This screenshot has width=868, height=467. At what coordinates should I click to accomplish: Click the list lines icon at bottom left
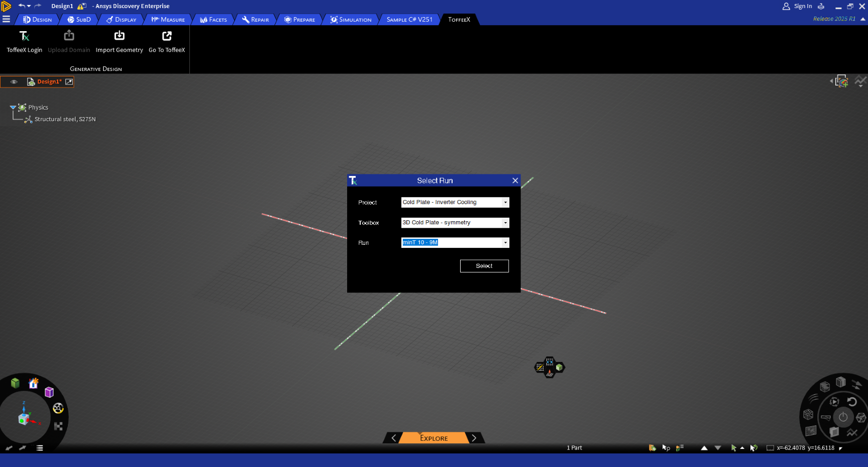(x=40, y=447)
